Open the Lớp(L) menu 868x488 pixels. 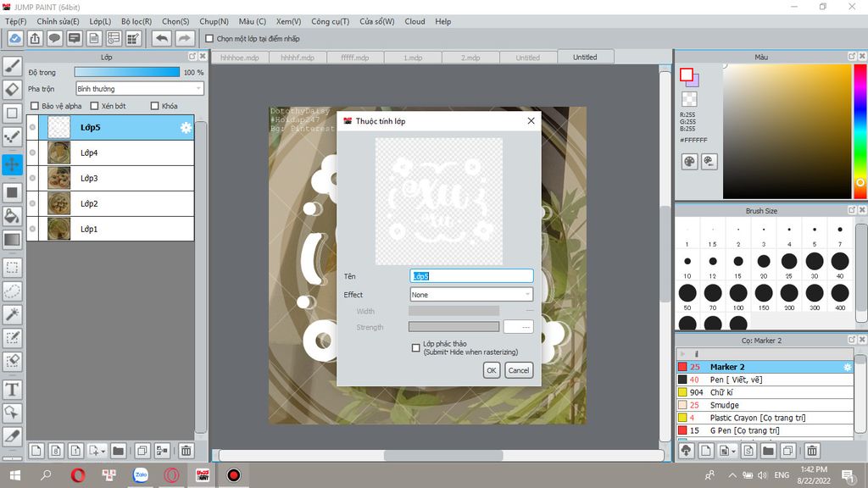(100, 21)
